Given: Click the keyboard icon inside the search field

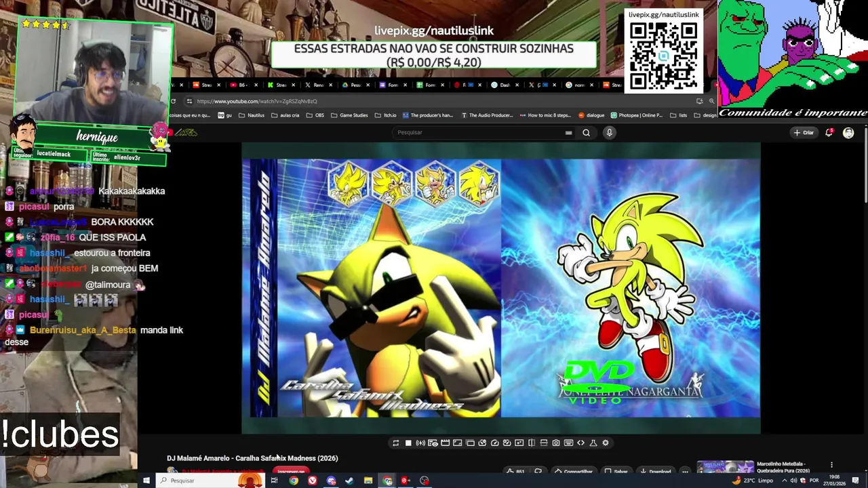Looking at the screenshot, I should 568,133.
